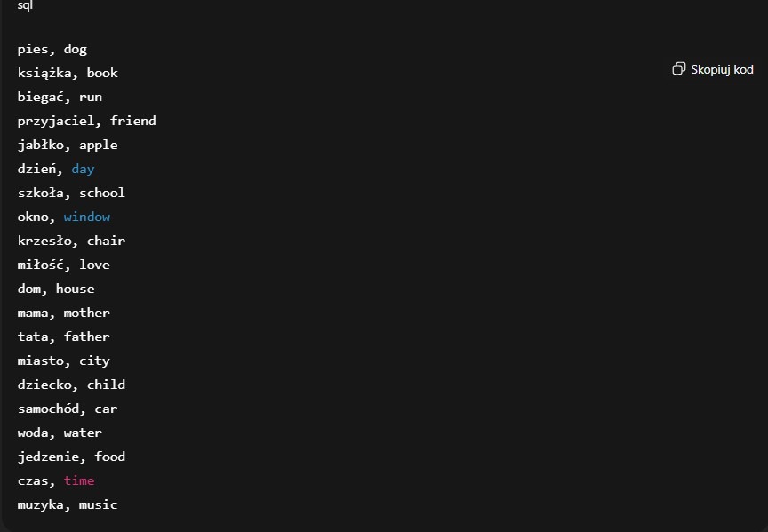The width and height of the screenshot is (768, 532).
Task: Click the last line muzyka, music
Action: click(x=67, y=504)
